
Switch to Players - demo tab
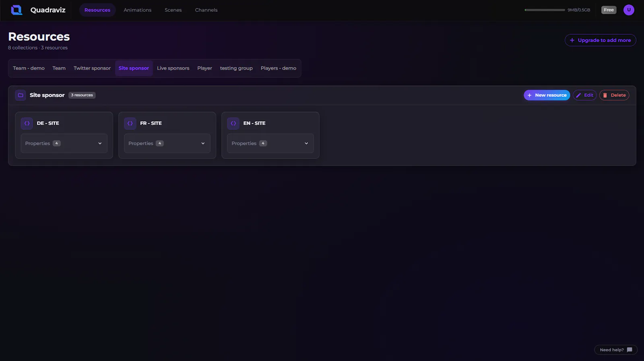(279, 68)
